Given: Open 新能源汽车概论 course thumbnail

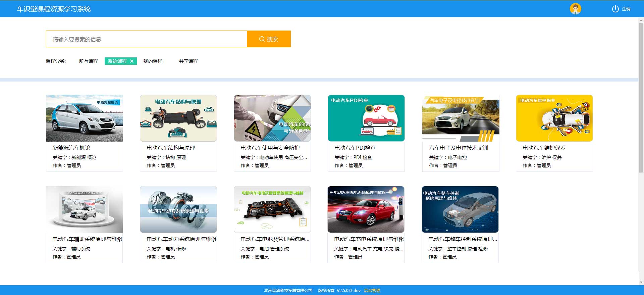Looking at the screenshot, I should pyautogui.click(x=84, y=118).
